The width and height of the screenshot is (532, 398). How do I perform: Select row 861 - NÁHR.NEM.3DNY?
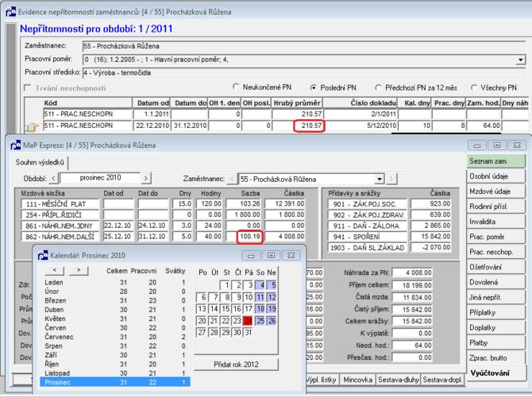pyautogui.click(x=60, y=226)
